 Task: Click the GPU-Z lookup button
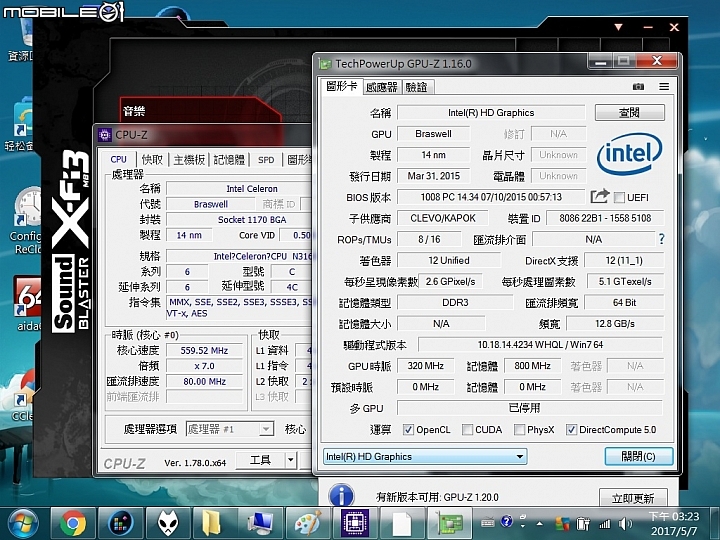[630, 112]
